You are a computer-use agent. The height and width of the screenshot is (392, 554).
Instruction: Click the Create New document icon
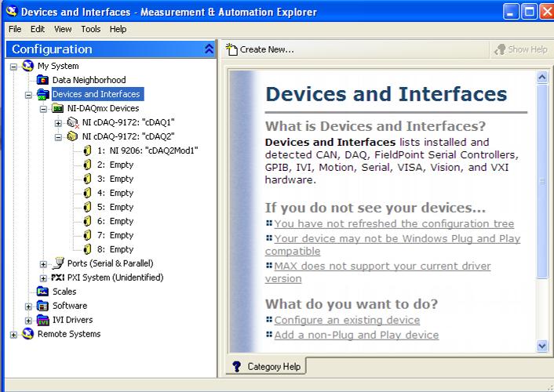pyautogui.click(x=231, y=49)
